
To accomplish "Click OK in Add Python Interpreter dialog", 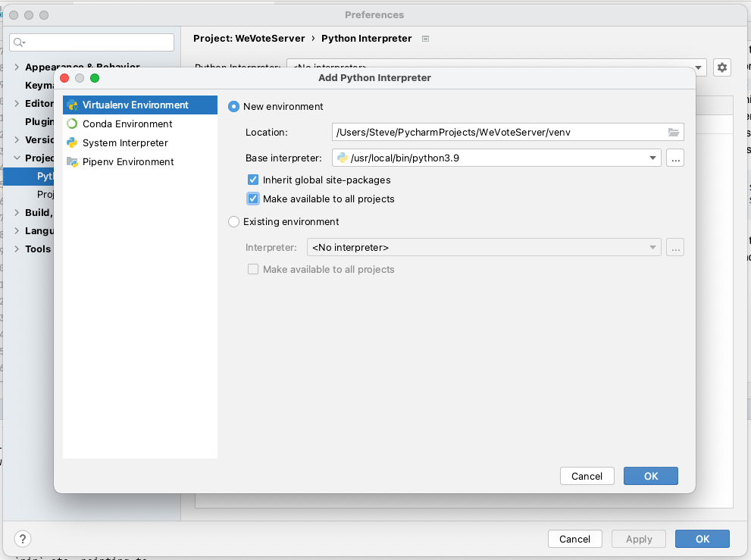I will coord(650,476).
